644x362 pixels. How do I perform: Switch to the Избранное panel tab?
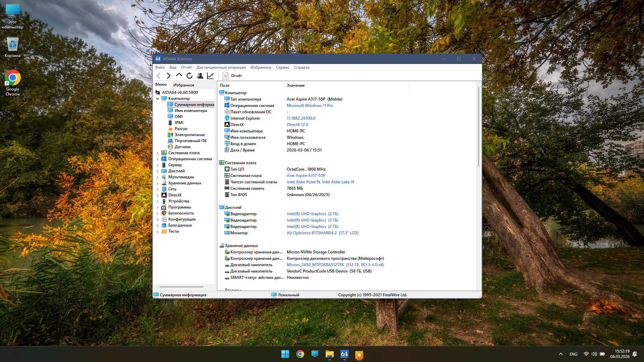point(183,85)
